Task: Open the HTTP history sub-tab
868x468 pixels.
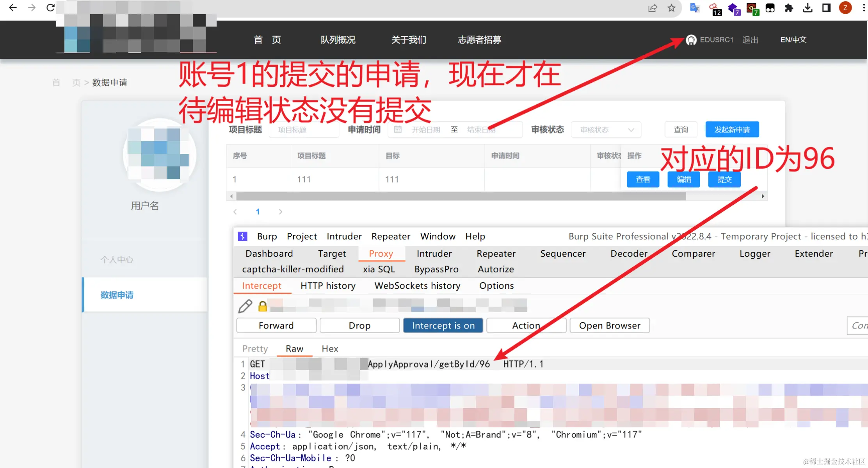Action: click(328, 286)
